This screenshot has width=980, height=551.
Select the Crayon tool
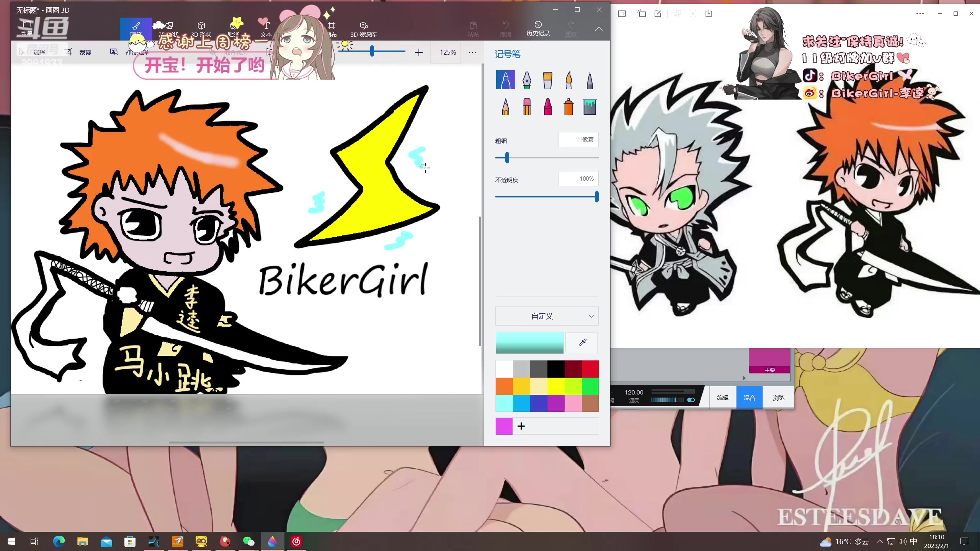tap(548, 106)
